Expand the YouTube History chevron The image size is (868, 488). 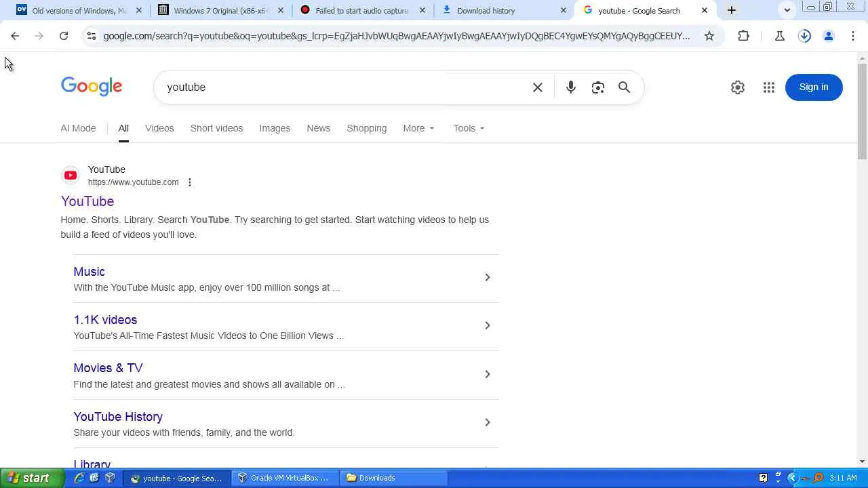click(487, 422)
